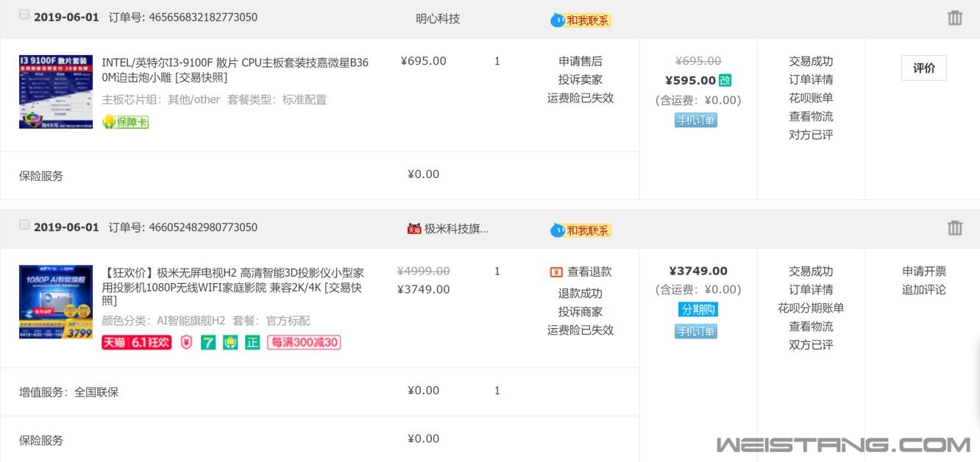The height and width of the screenshot is (462, 980).
Task: Click 退款成功 in the projector order
Action: click(x=580, y=294)
